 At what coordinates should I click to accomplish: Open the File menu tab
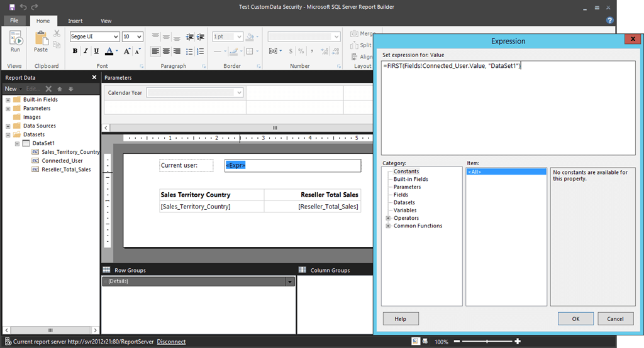pos(14,21)
